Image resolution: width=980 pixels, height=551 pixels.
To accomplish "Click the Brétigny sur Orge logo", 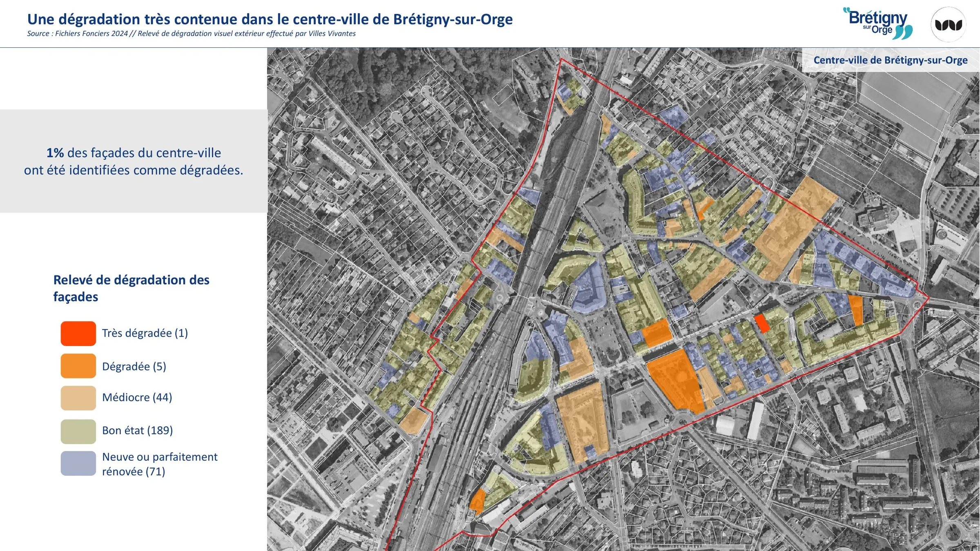I will [x=878, y=24].
